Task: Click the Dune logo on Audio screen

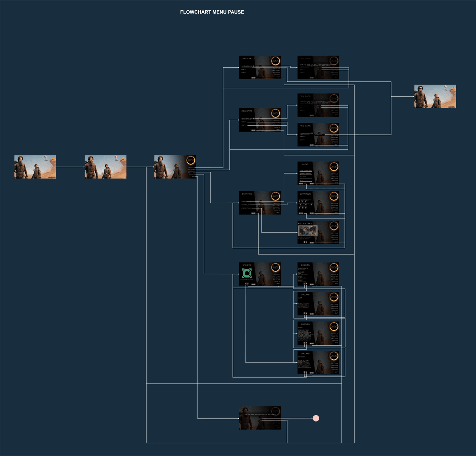Action: coord(334,167)
